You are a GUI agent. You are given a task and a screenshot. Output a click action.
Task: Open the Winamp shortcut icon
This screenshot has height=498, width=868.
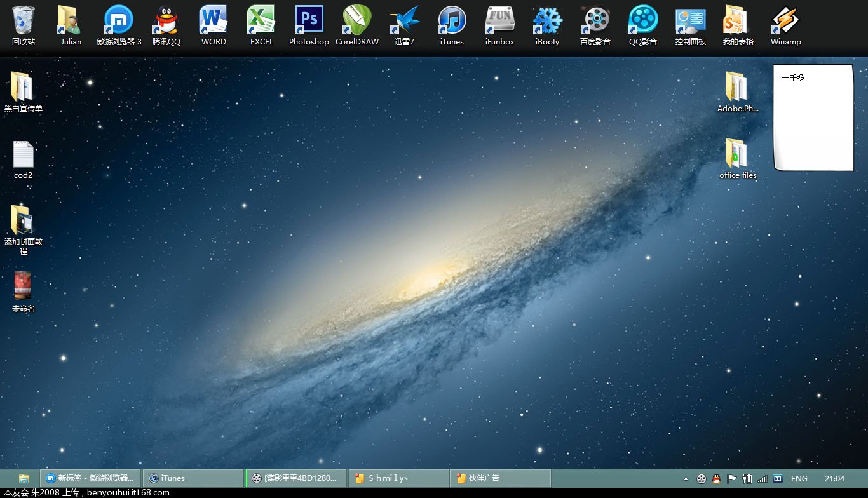coord(785,21)
